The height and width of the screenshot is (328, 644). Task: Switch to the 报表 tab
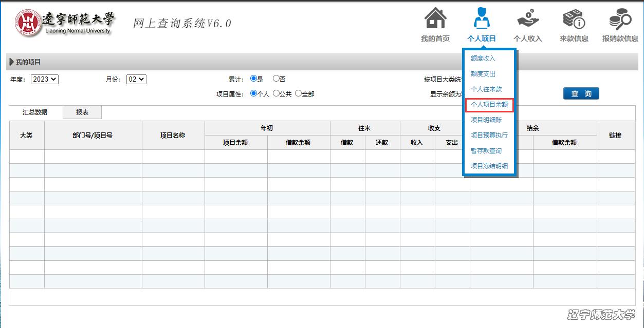tap(82, 112)
